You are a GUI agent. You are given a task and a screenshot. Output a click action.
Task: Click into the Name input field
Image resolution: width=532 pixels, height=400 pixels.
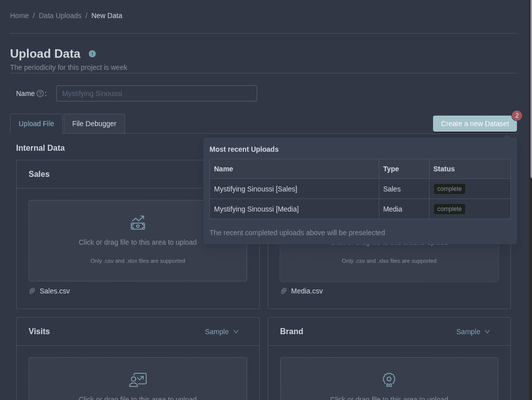156,93
